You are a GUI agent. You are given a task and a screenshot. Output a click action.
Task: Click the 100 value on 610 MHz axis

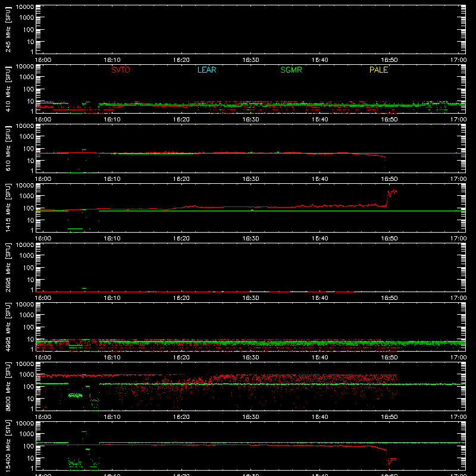(x=29, y=149)
